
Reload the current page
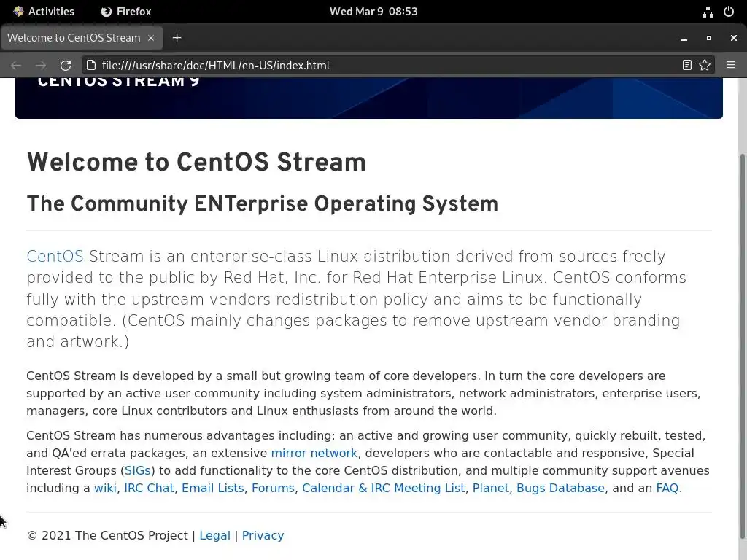click(x=66, y=65)
